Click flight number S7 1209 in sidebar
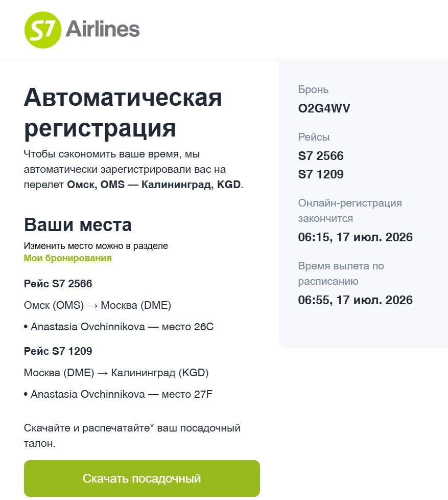Image resolution: width=448 pixels, height=500 pixels. click(320, 174)
